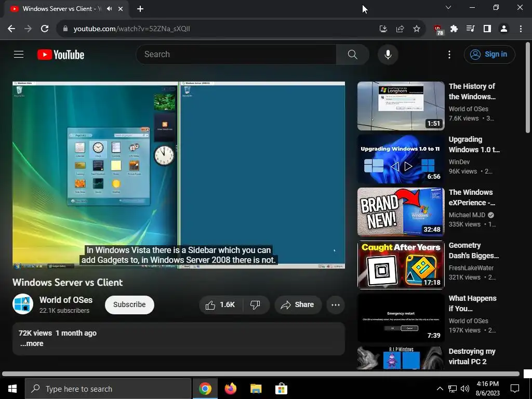
Task: Expand description with ...more
Action: click(x=32, y=343)
